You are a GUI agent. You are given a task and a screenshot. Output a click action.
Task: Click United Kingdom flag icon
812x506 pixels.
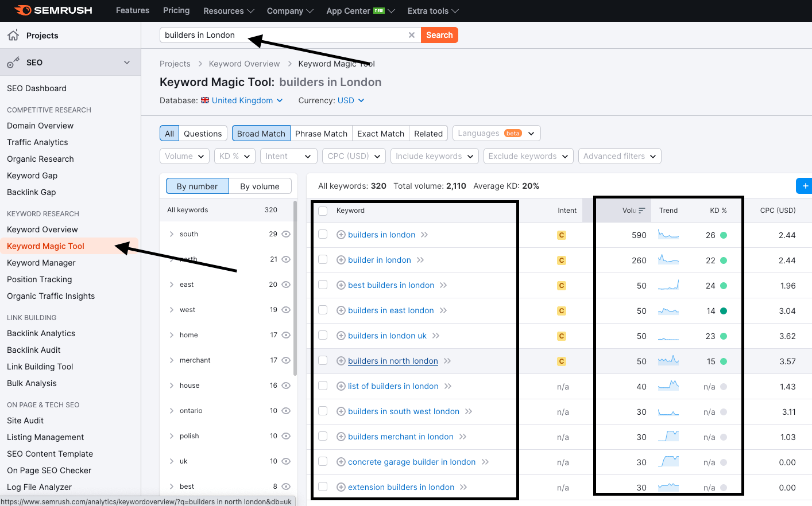tap(205, 100)
